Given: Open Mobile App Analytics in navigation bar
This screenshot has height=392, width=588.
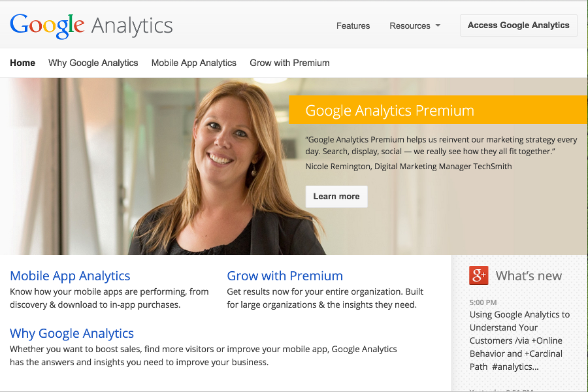Looking at the screenshot, I should [x=194, y=63].
